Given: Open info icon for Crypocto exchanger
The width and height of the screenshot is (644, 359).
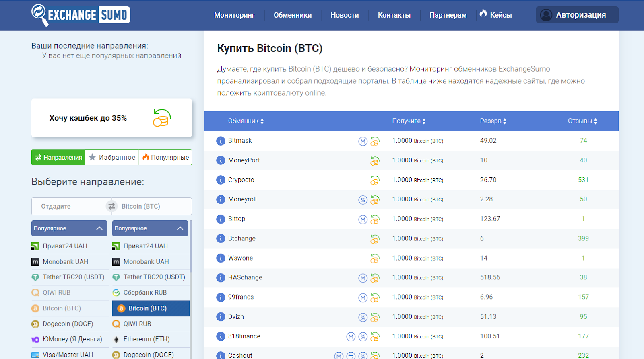Looking at the screenshot, I should [x=221, y=180].
